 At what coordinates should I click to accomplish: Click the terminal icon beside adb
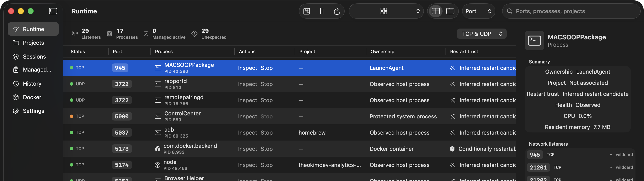[x=158, y=133]
